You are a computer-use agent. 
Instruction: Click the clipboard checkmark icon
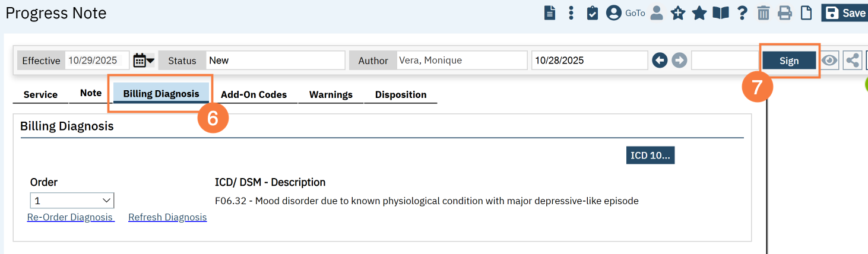tap(592, 13)
